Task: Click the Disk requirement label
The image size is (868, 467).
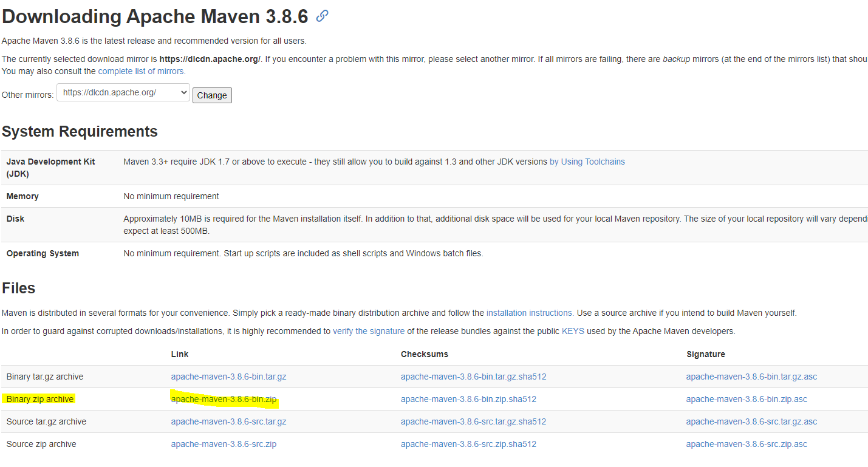Action: (x=15, y=219)
